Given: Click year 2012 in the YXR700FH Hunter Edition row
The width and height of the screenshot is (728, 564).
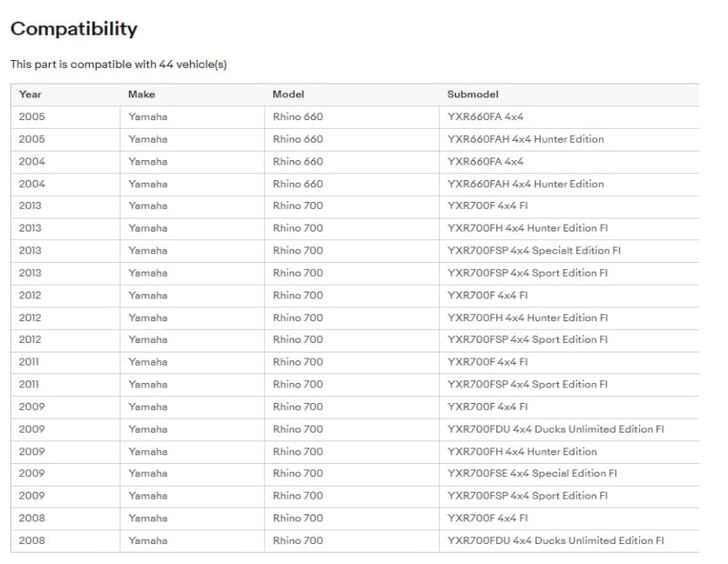Looking at the screenshot, I should click(30, 318).
